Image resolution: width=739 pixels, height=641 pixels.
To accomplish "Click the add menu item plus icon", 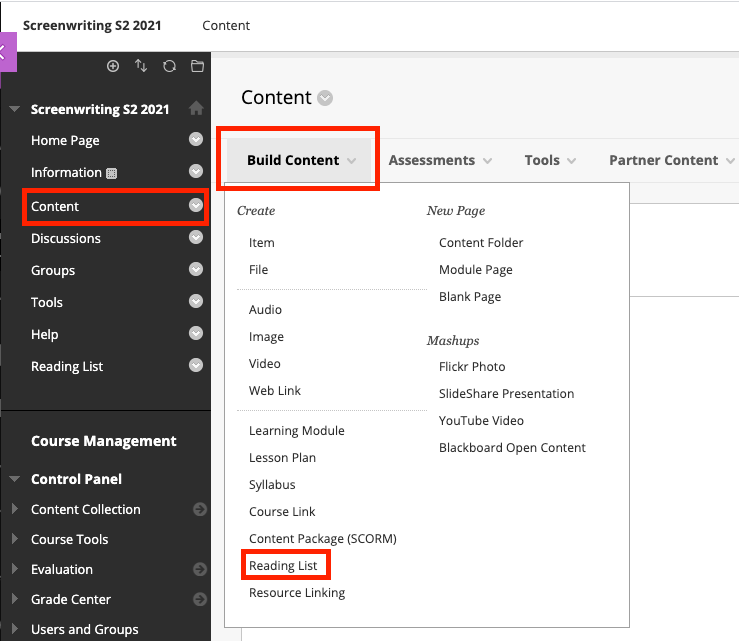I will (113, 66).
